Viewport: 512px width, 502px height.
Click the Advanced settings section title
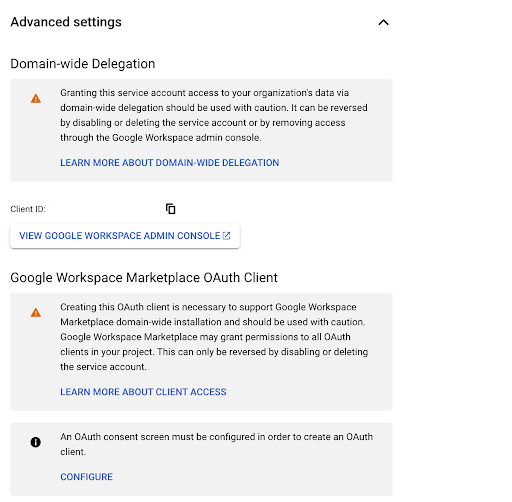coord(66,22)
